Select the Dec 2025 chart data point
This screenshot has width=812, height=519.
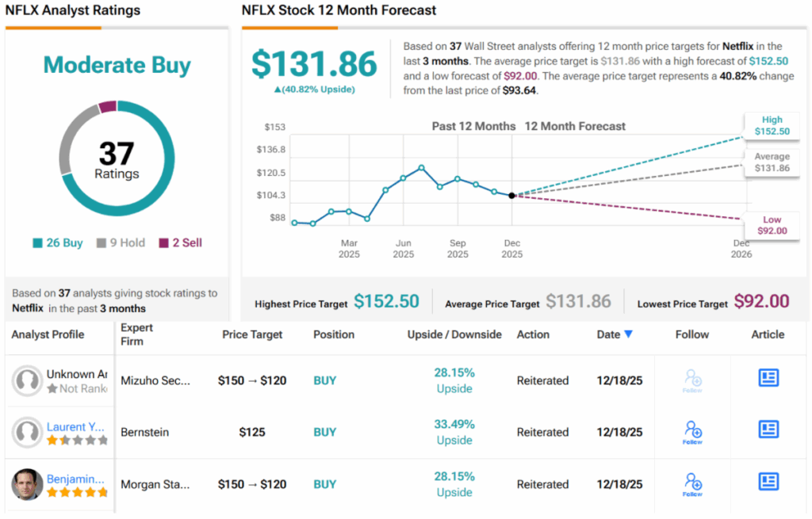[511, 195]
